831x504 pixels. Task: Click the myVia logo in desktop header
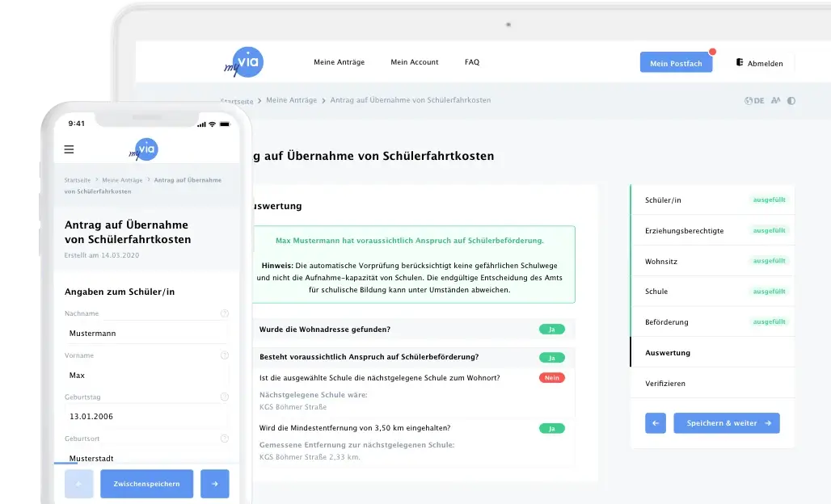tap(244, 62)
